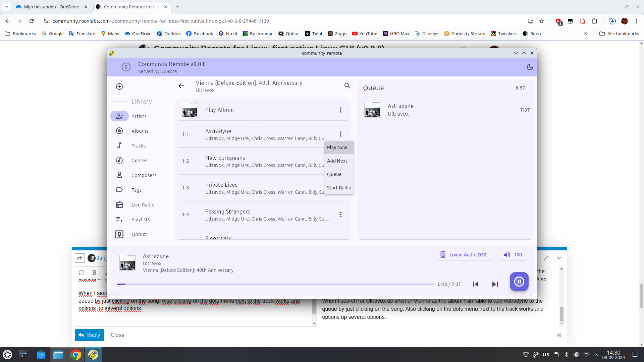This screenshot has width=644, height=362.
Task: Click the profile circle E icon in header
Action: pyautogui.click(x=126, y=67)
